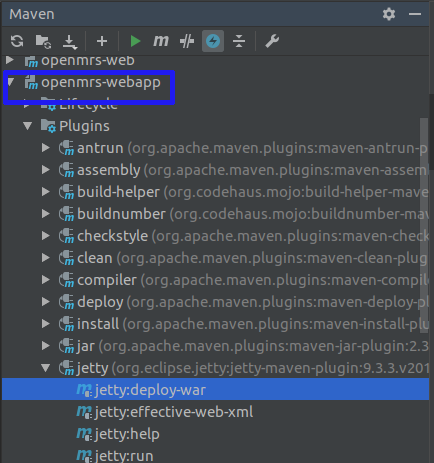Select checkstyle plugin row
Image resolution: width=434 pixels, height=463 pixels.
coord(215,236)
